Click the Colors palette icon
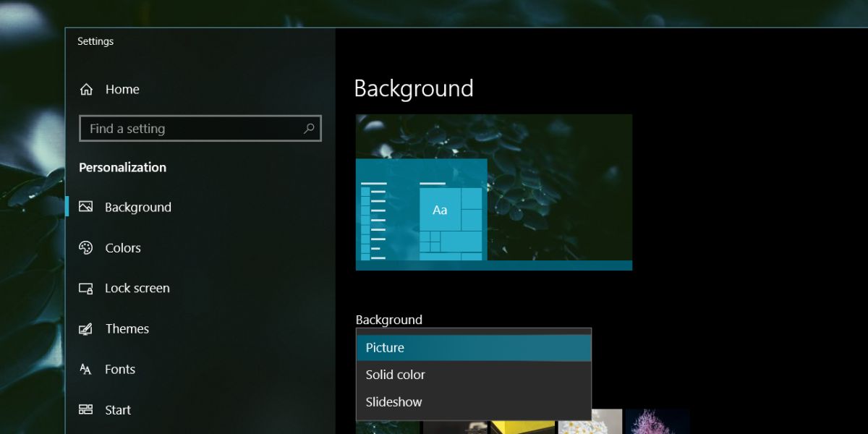868x434 pixels. (x=86, y=247)
